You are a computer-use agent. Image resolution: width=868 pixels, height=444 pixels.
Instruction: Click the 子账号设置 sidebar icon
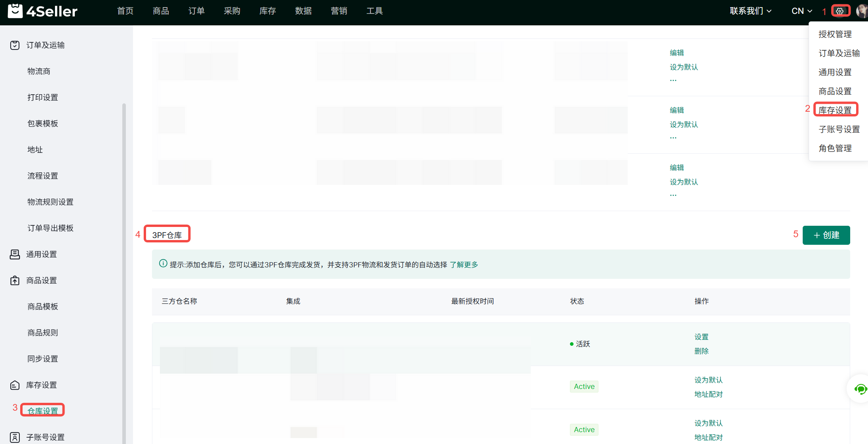click(15, 437)
